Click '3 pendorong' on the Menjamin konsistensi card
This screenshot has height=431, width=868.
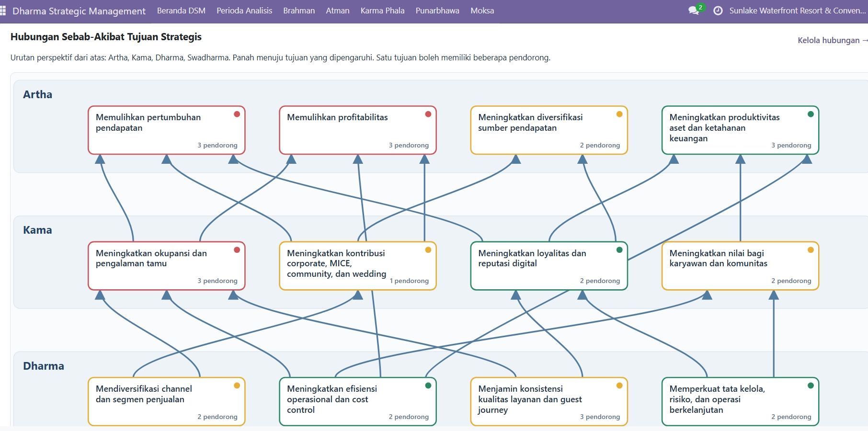click(x=600, y=417)
